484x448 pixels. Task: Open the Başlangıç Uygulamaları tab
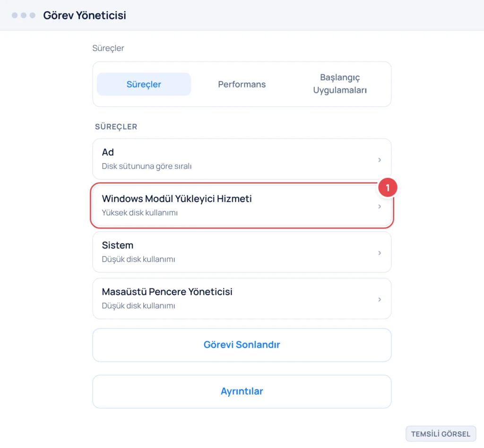point(340,84)
